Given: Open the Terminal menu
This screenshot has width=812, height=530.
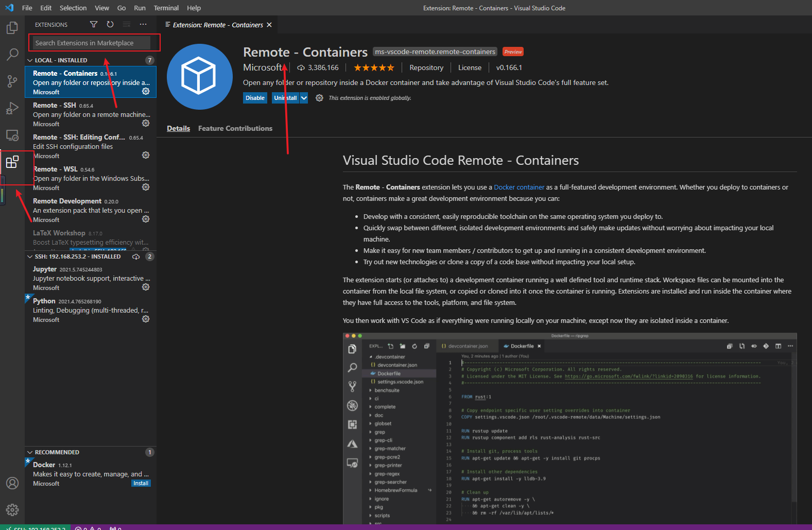Looking at the screenshot, I should tap(166, 8).
